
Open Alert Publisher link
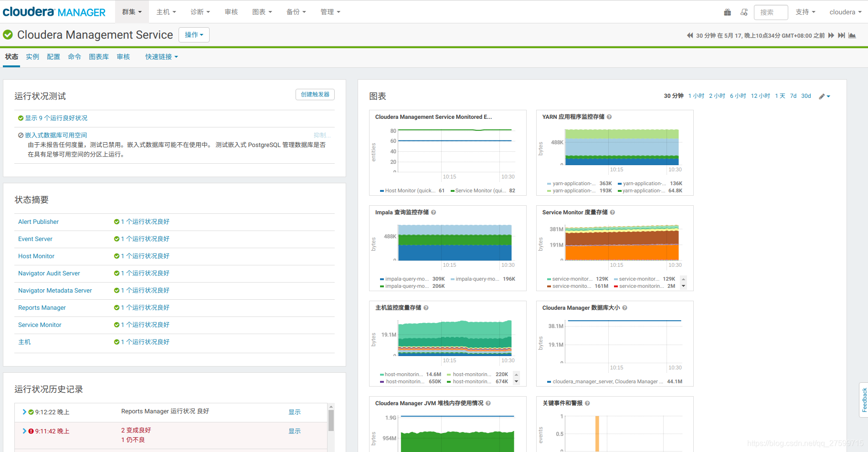click(x=38, y=222)
